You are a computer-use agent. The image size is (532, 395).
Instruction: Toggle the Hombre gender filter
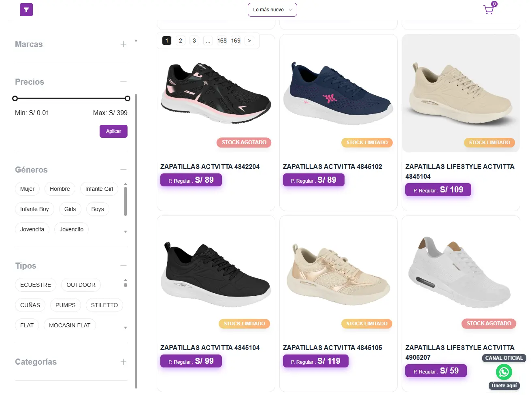pyautogui.click(x=60, y=189)
